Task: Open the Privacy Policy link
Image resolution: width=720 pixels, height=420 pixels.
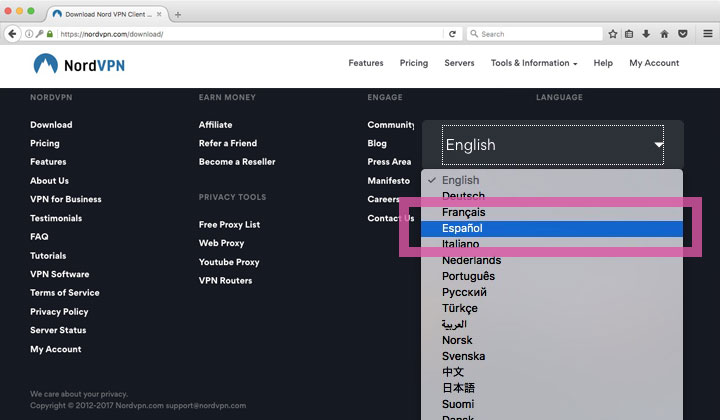Action: pos(59,312)
